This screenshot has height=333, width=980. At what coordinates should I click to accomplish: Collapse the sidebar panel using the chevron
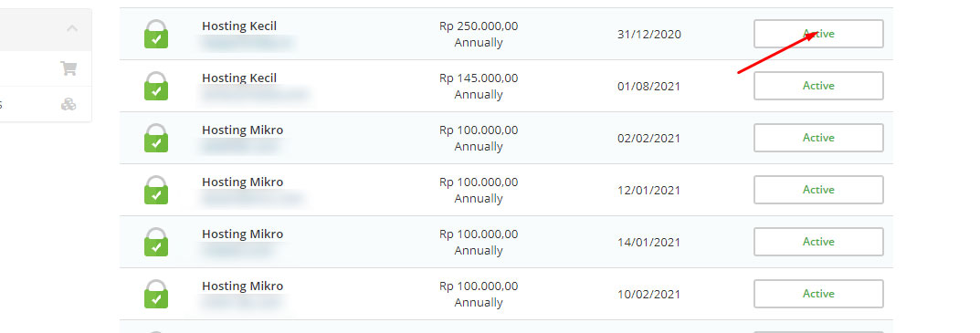[72, 28]
